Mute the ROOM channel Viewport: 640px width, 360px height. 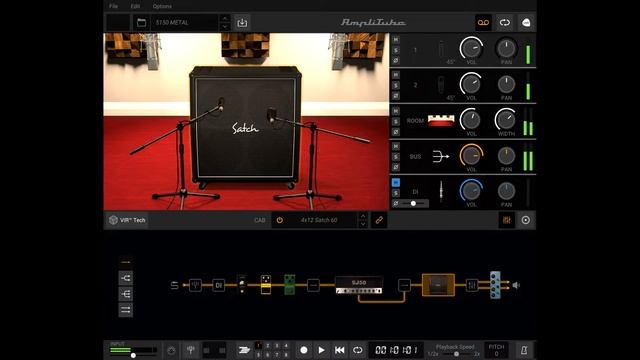(x=396, y=111)
